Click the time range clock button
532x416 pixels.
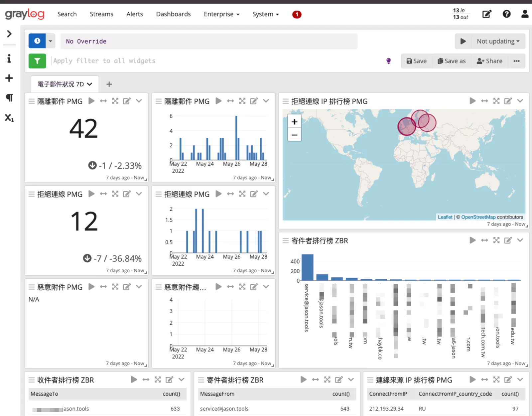click(37, 41)
